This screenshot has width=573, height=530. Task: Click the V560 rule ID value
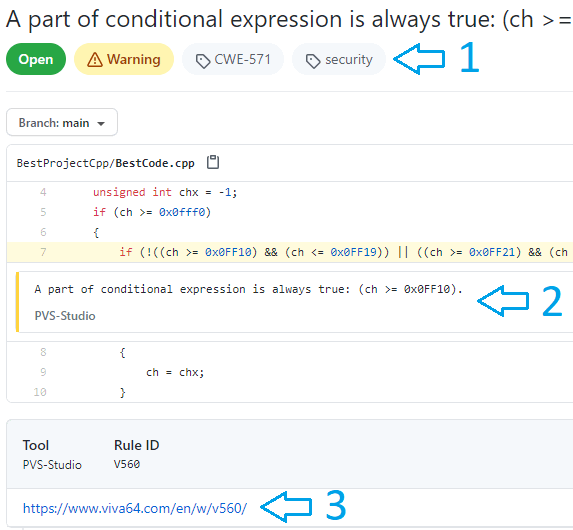127,464
